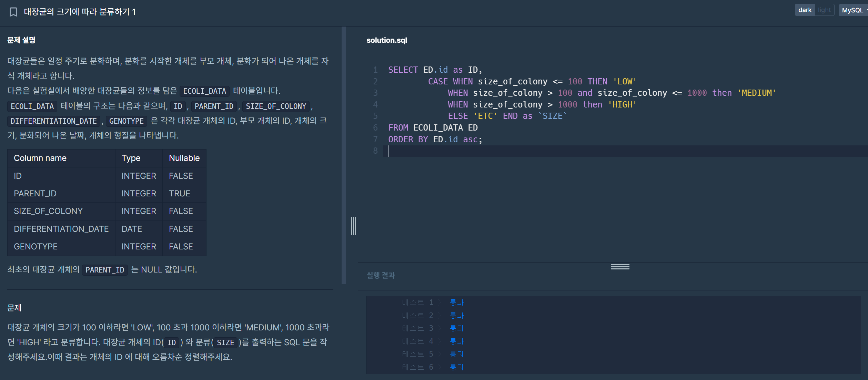This screenshot has width=868, height=380.
Task: Click 테스트 1 통과 result row
Action: (x=433, y=302)
